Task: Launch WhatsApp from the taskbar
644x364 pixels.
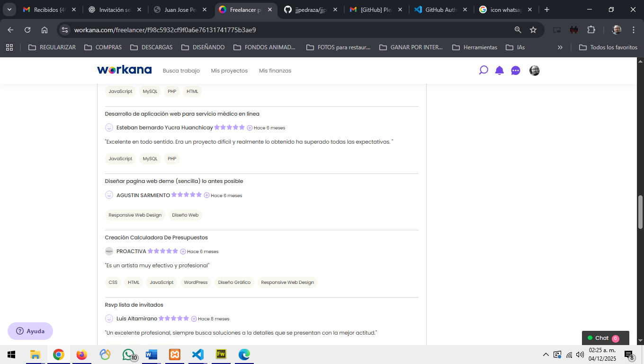Action: coord(128,355)
